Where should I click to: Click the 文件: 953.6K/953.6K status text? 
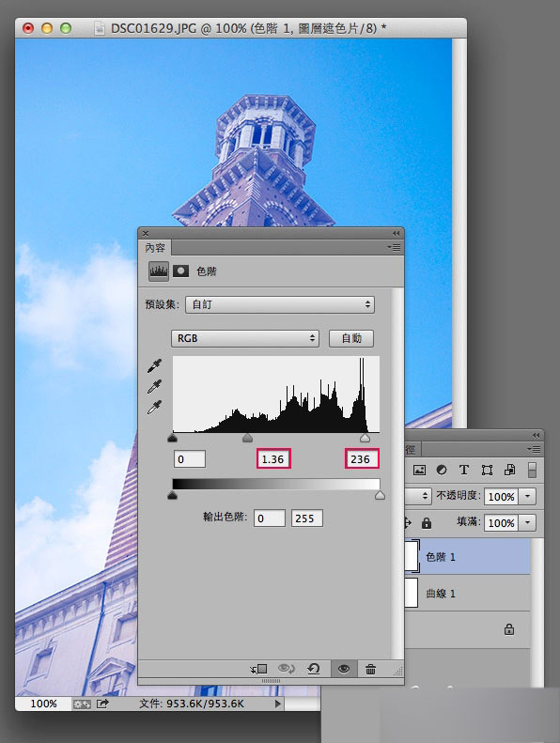click(x=192, y=704)
